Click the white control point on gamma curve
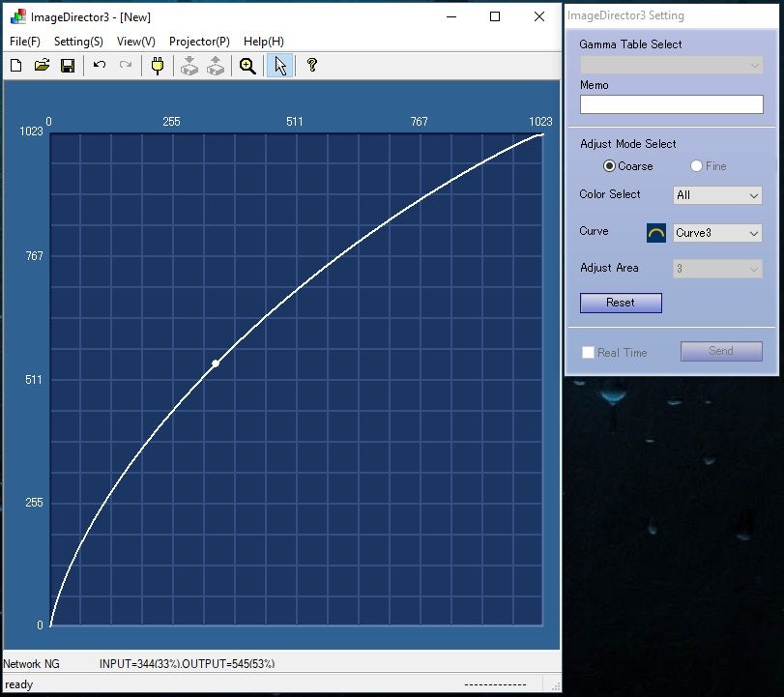 click(x=216, y=363)
